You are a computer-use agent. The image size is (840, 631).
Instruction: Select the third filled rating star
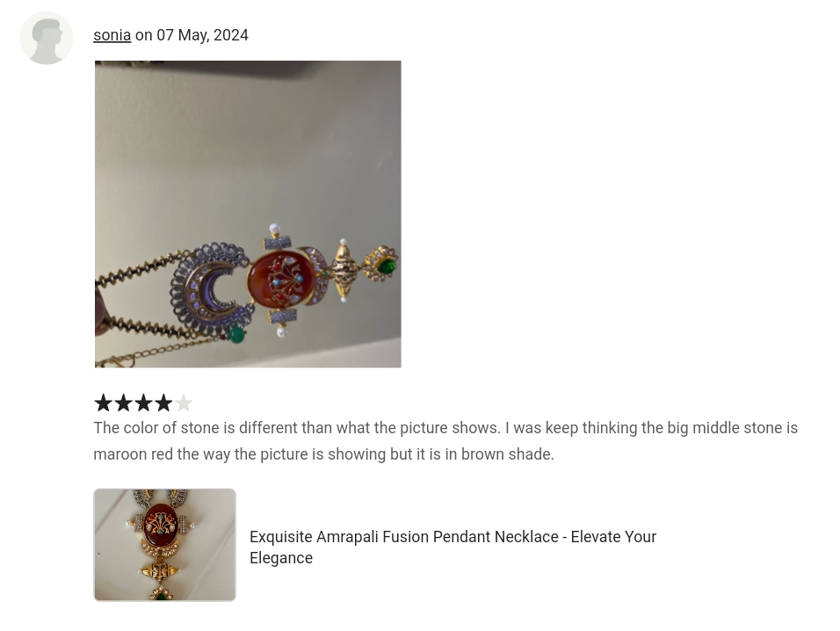click(x=143, y=403)
